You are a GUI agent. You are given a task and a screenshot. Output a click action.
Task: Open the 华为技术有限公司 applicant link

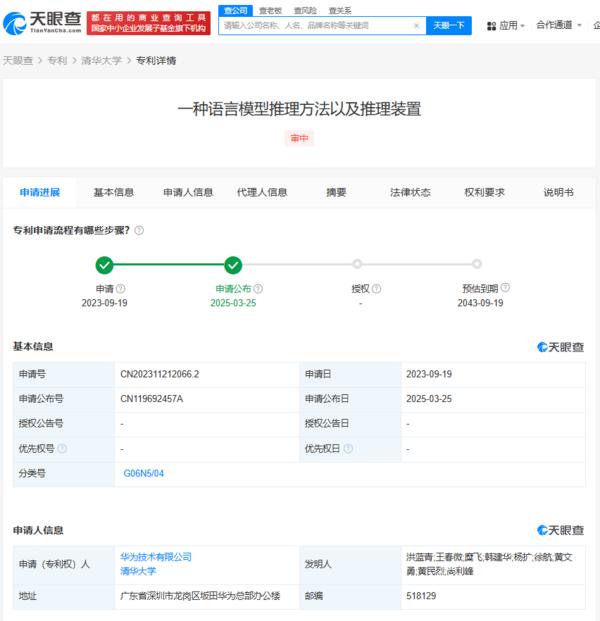(x=157, y=557)
